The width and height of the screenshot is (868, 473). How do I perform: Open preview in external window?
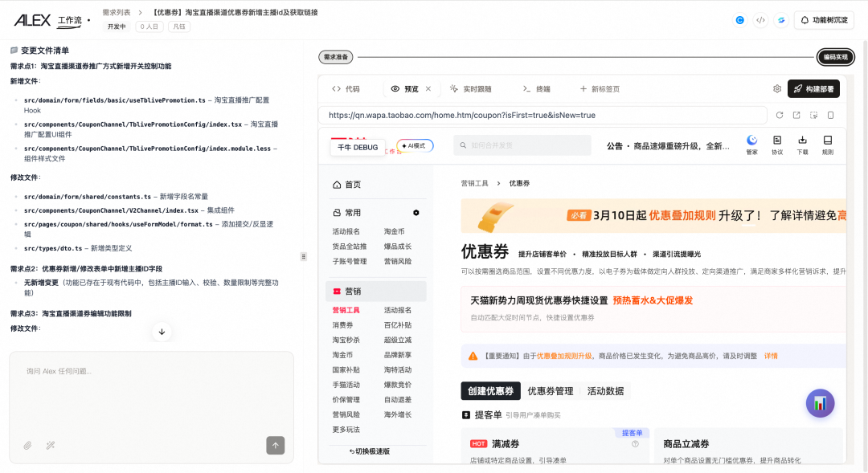(796, 115)
